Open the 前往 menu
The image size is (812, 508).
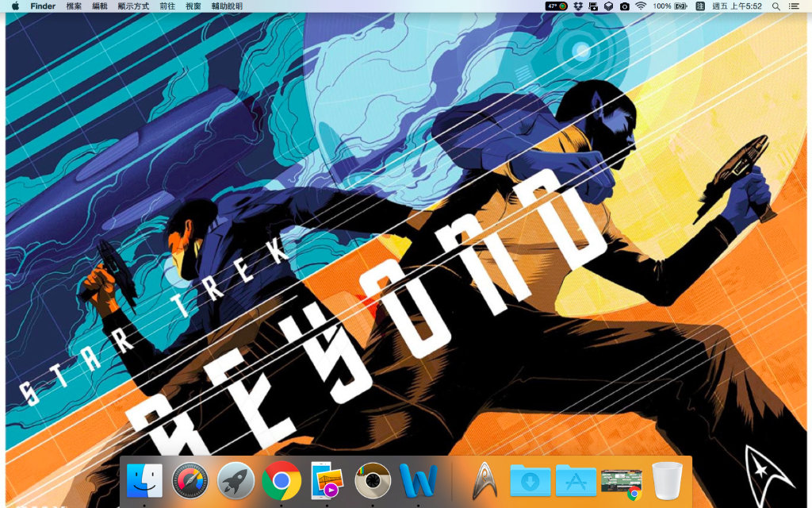(x=167, y=6)
